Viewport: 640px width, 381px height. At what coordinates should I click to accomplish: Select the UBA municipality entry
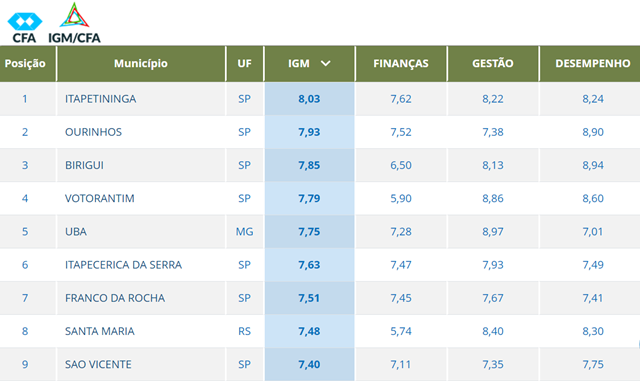coord(76,232)
